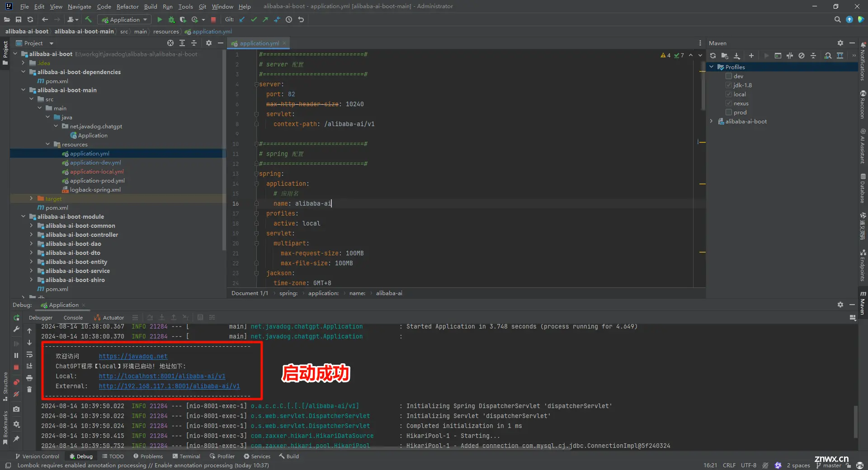
Task: Switch to the Console tab in Debug
Action: tap(73, 318)
